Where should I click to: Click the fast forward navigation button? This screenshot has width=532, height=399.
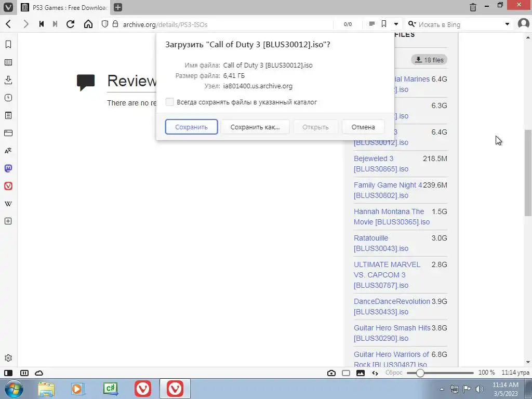tap(55, 24)
